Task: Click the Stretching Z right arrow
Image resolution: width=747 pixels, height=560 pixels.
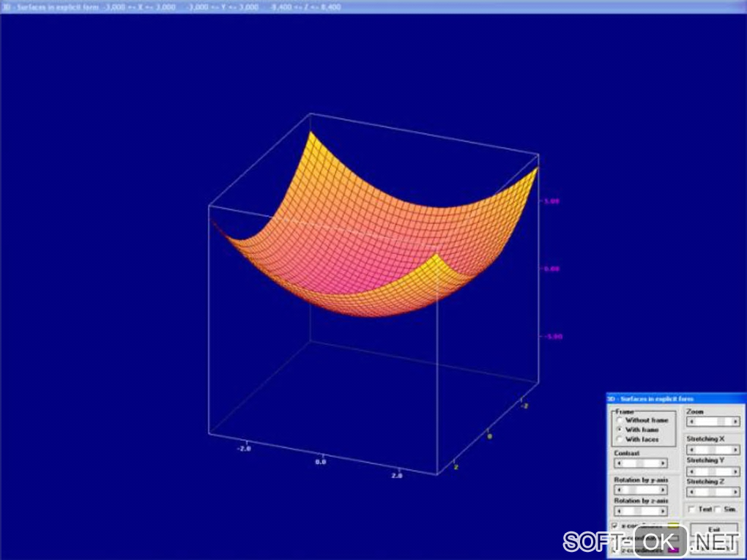Action: (735, 492)
